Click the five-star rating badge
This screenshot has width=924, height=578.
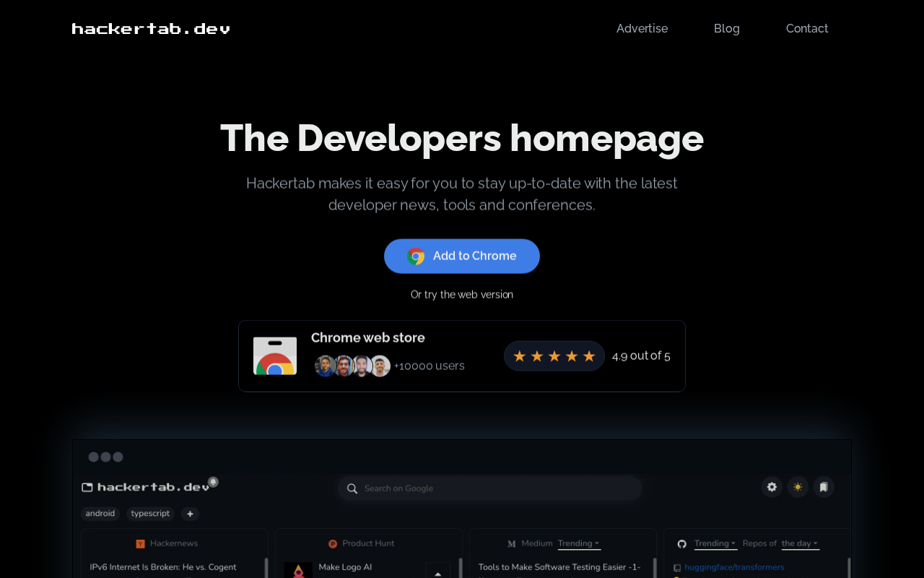(554, 356)
